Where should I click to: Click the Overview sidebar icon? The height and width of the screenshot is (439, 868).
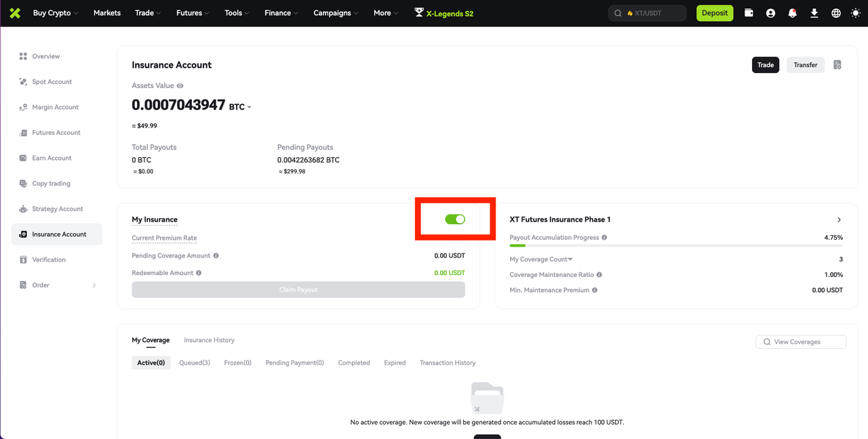pyautogui.click(x=23, y=56)
